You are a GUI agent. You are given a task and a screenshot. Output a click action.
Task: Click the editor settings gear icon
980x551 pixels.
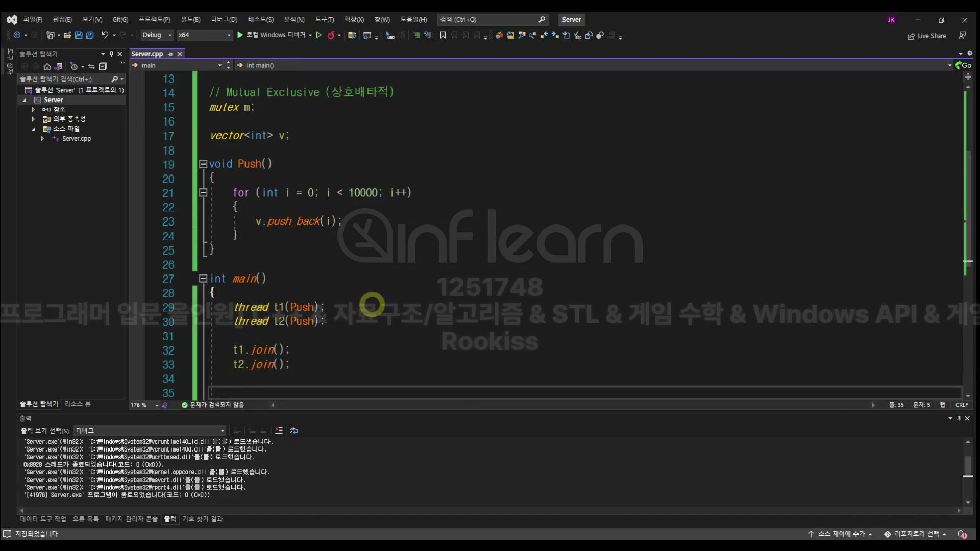(970, 53)
